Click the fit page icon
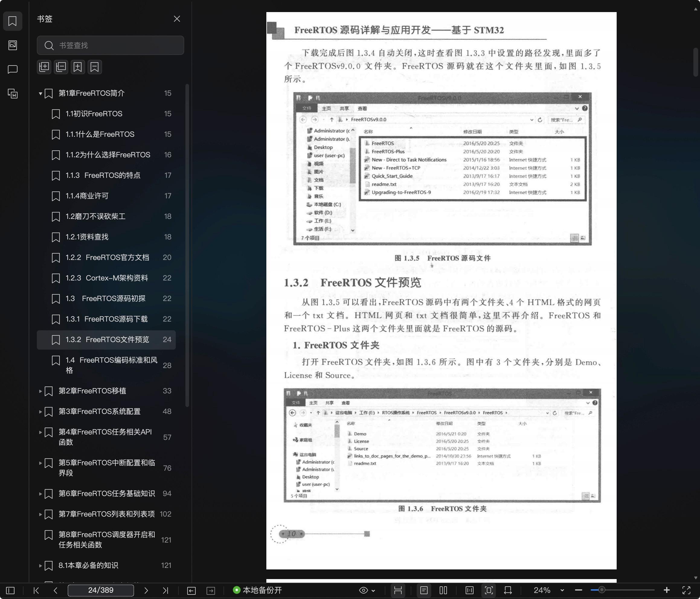 489,590
